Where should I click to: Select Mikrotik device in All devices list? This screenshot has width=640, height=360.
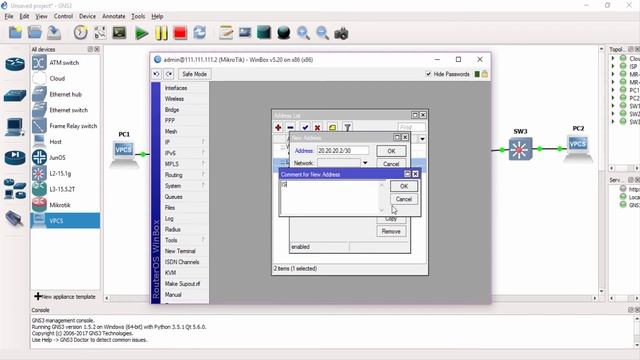[x=65, y=205]
